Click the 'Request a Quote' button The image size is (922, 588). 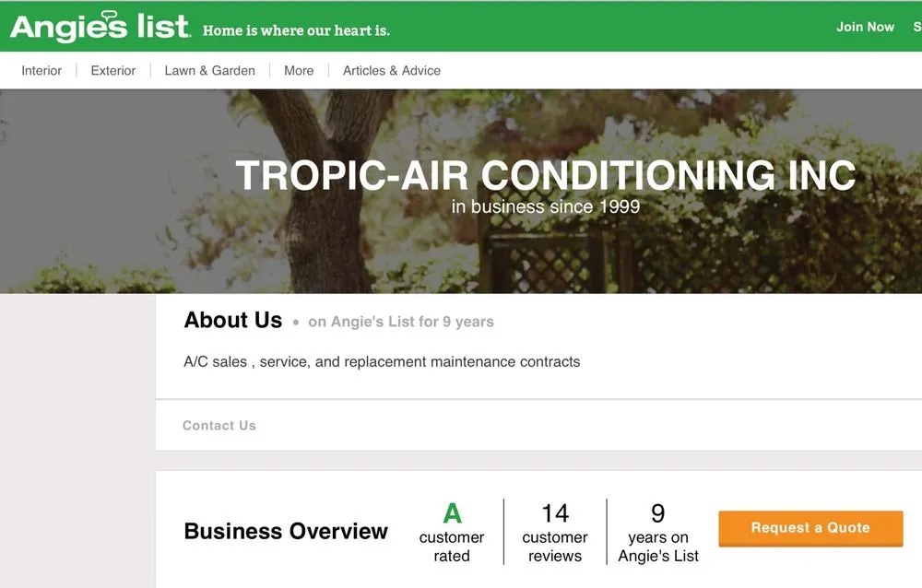pos(810,527)
